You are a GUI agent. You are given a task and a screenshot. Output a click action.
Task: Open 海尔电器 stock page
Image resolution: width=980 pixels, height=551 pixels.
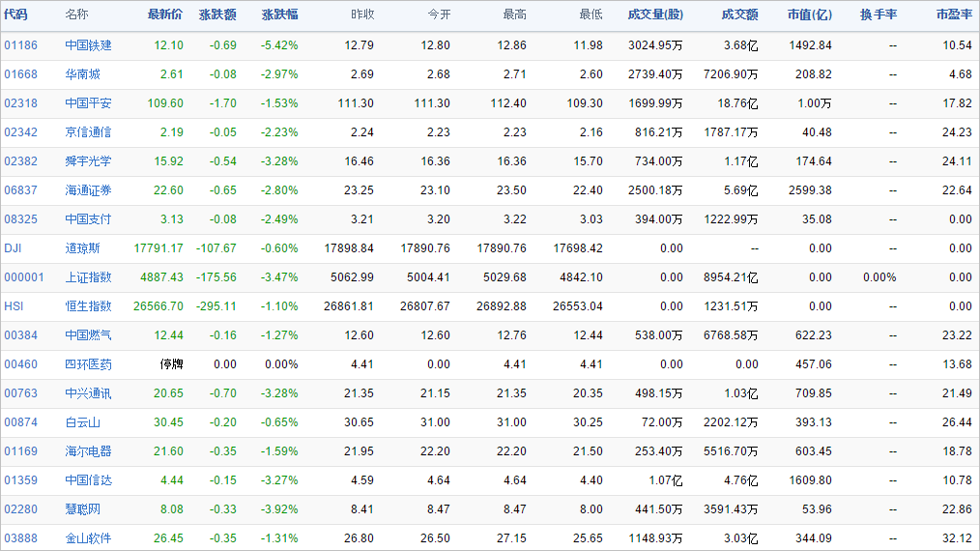88,451
